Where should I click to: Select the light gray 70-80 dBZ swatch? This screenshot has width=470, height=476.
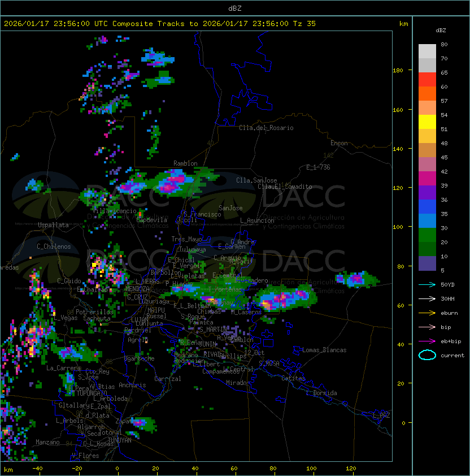point(427,51)
